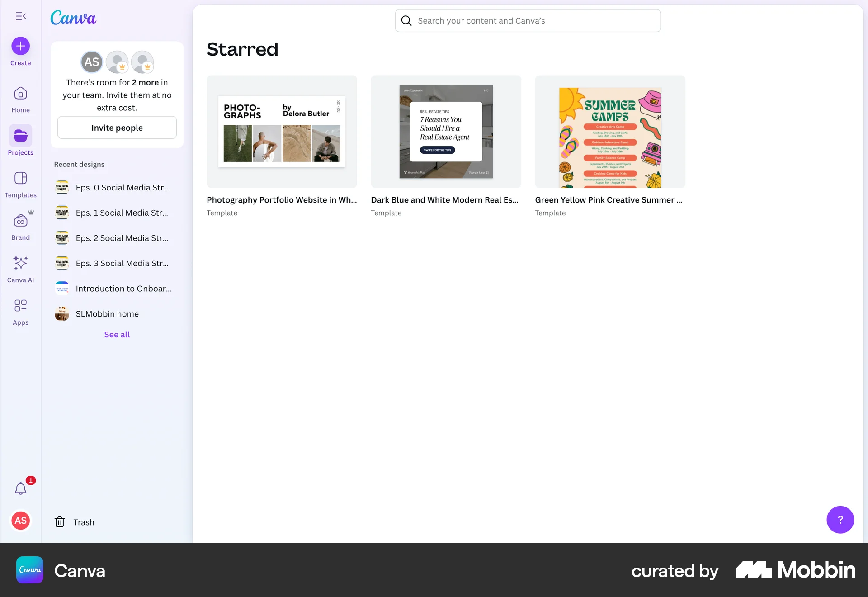Open the Trash
868x597 pixels.
tap(74, 521)
